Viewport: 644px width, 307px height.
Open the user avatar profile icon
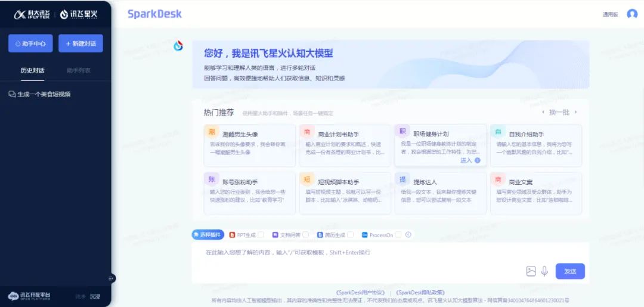click(632, 14)
